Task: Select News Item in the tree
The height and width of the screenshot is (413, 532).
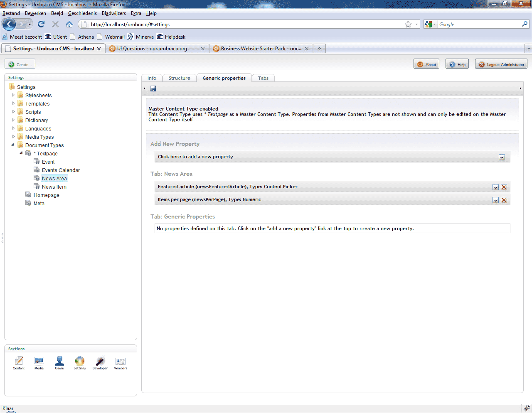Action: pyautogui.click(x=54, y=187)
